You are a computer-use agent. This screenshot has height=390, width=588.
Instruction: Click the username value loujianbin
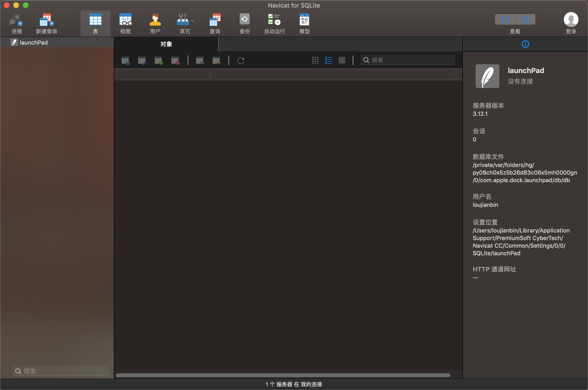coord(485,205)
